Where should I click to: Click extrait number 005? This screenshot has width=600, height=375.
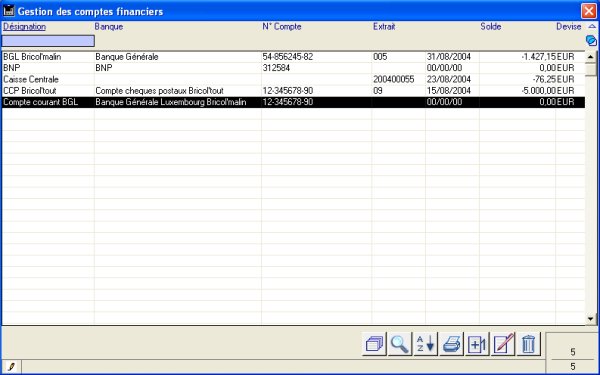coord(380,57)
